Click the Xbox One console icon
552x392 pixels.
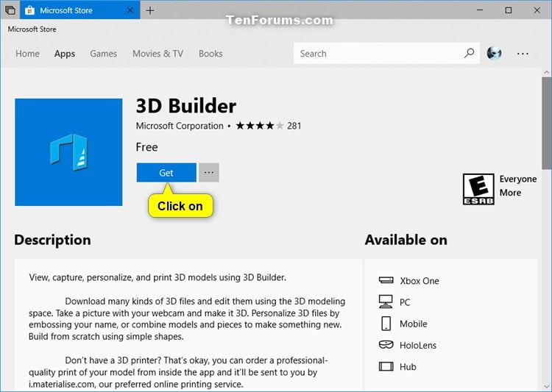(386, 280)
